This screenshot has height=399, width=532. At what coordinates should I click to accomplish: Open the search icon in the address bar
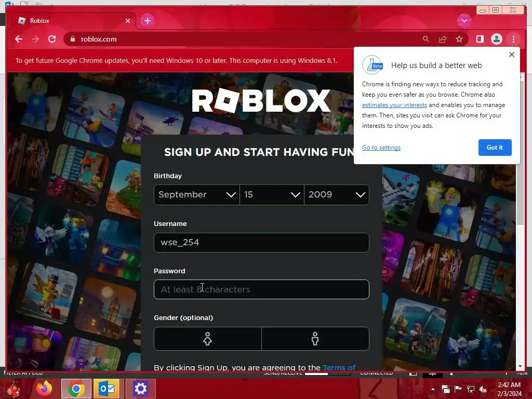pyautogui.click(x=426, y=39)
